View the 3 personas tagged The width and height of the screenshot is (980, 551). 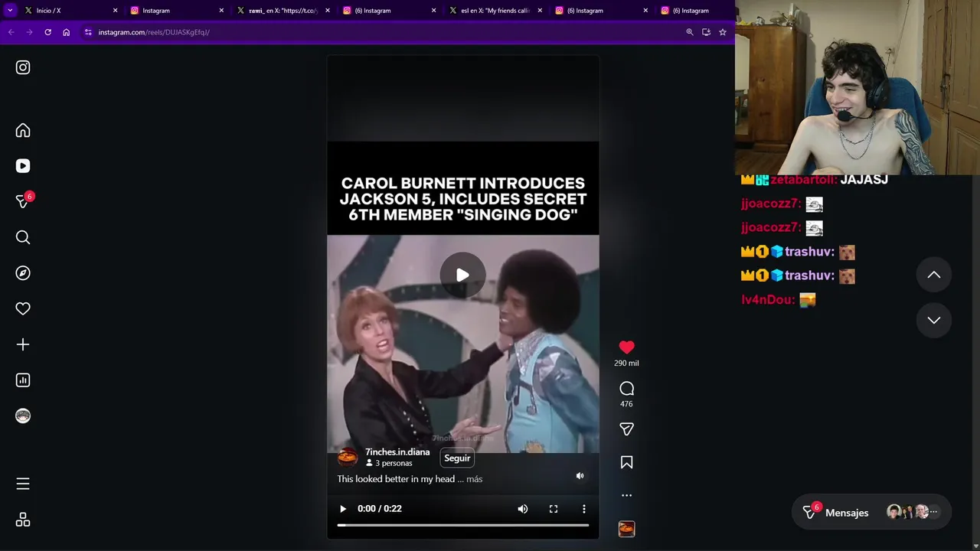point(389,463)
